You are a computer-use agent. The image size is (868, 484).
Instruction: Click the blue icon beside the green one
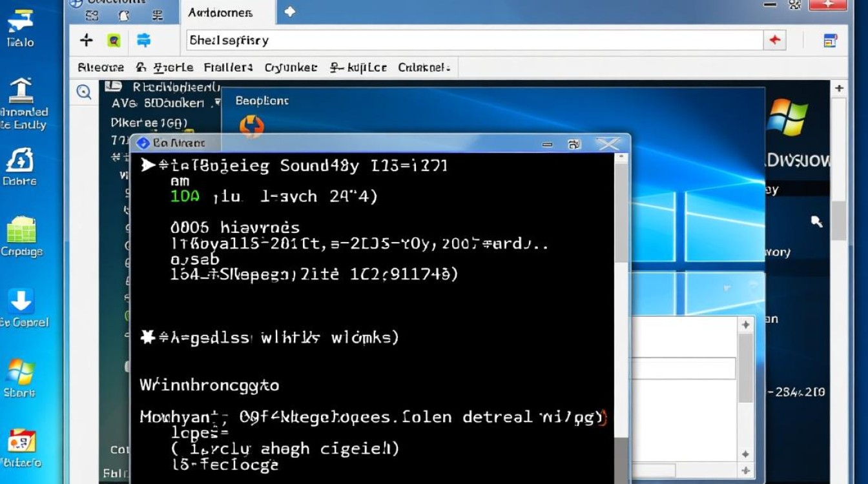(143, 41)
